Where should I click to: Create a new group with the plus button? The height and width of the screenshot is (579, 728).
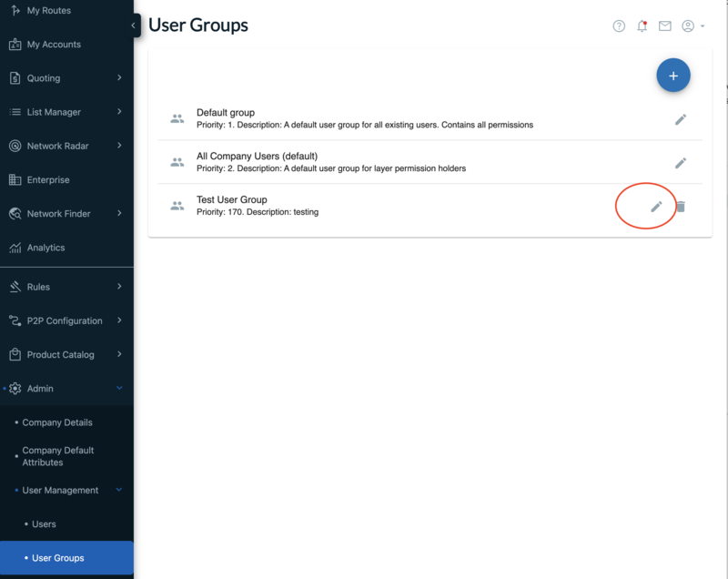[x=673, y=75]
